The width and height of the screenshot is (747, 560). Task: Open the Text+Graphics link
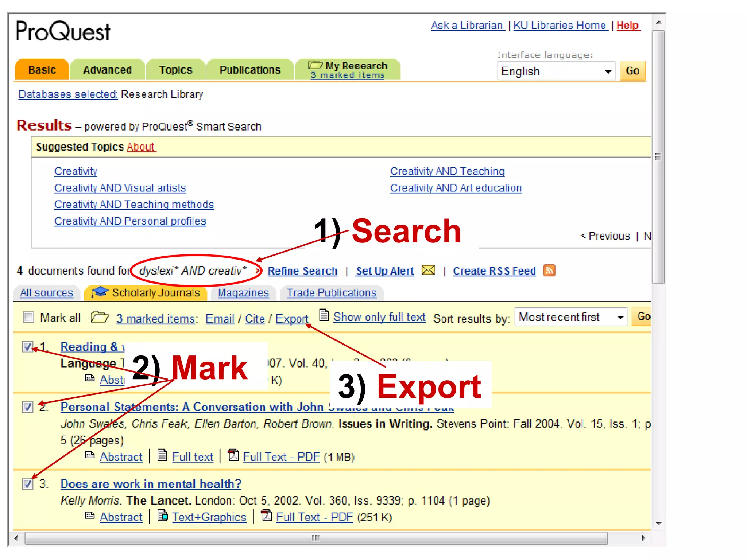tap(209, 517)
